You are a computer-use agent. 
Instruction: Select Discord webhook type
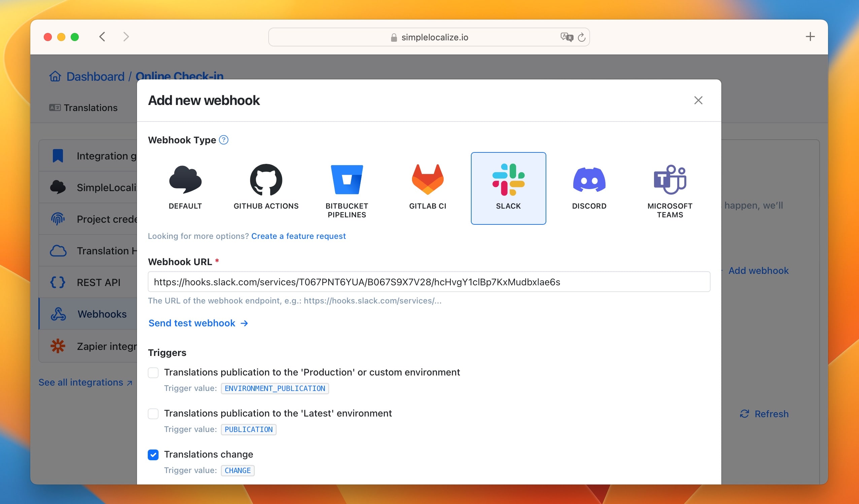(589, 188)
